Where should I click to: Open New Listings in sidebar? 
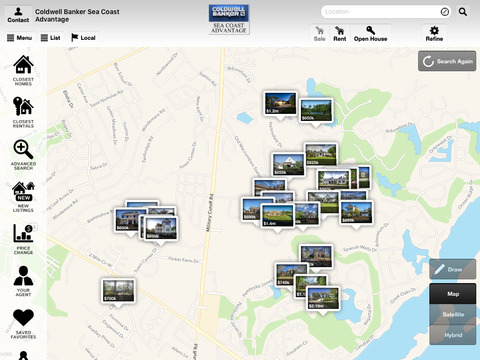[x=23, y=197]
